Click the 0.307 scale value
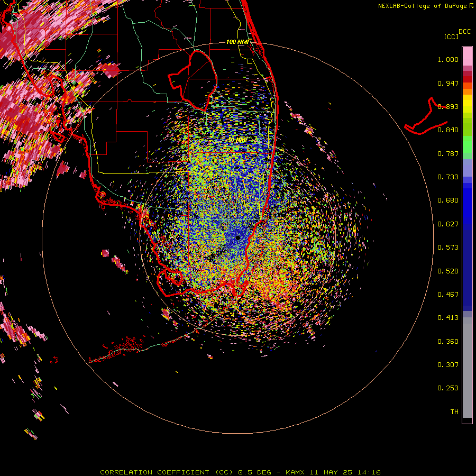Image resolution: width=476 pixels, height=476 pixels. tap(448, 365)
